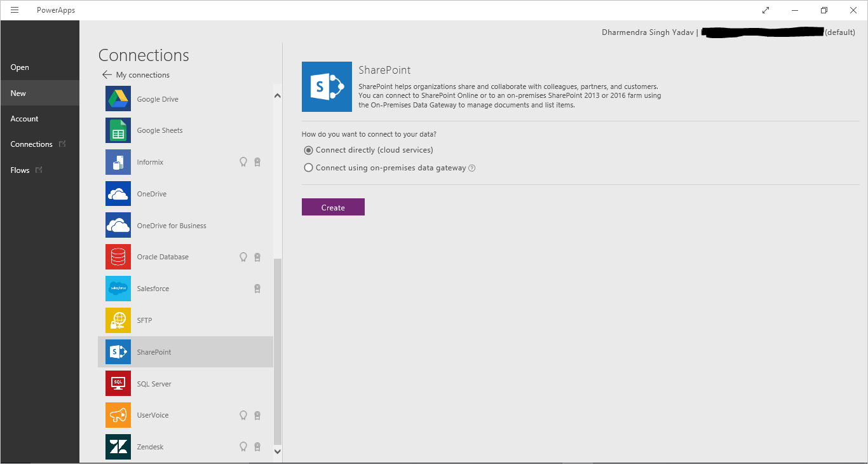The height and width of the screenshot is (464, 868).
Task: Click the UserVoice lightbulb icon
Action: [243, 415]
